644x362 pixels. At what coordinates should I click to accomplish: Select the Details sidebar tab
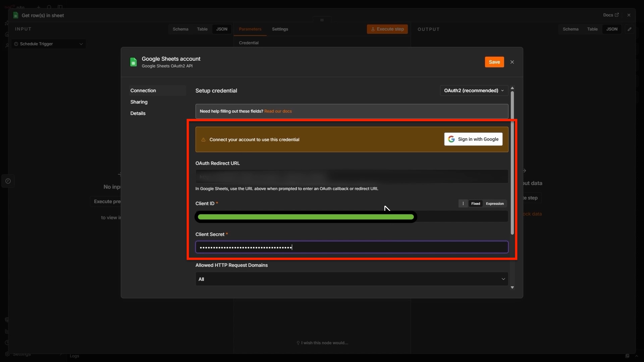pos(138,113)
